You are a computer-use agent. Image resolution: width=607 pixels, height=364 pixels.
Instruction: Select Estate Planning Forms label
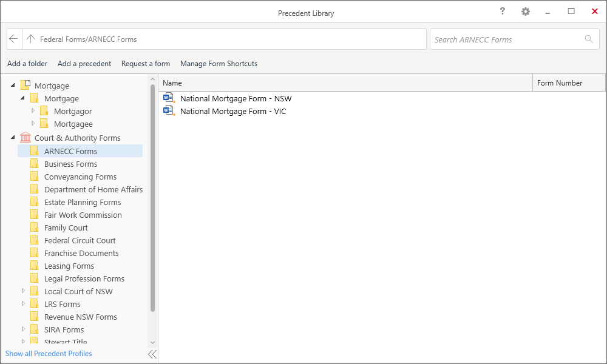83,202
